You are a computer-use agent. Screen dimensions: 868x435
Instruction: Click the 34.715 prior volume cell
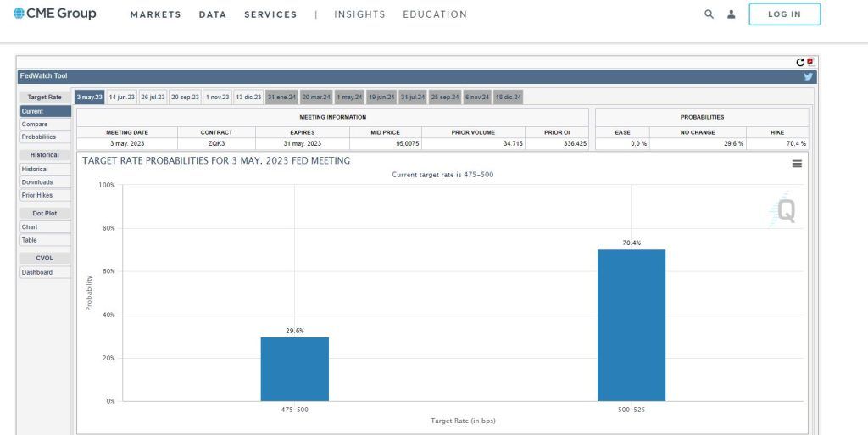click(x=473, y=144)
